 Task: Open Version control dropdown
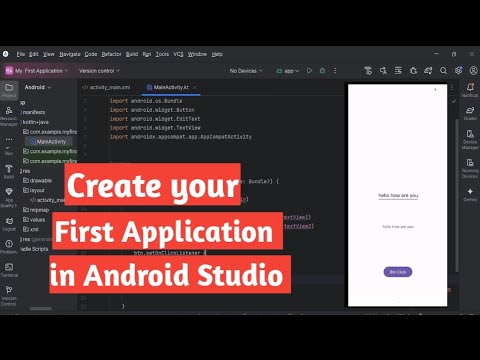coord(99,71)
